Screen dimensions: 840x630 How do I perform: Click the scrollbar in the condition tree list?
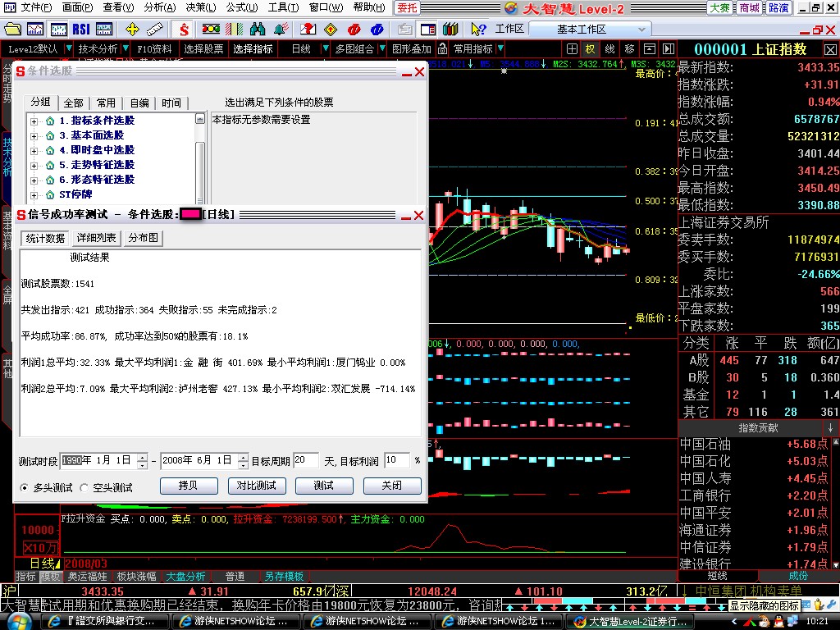200,164
